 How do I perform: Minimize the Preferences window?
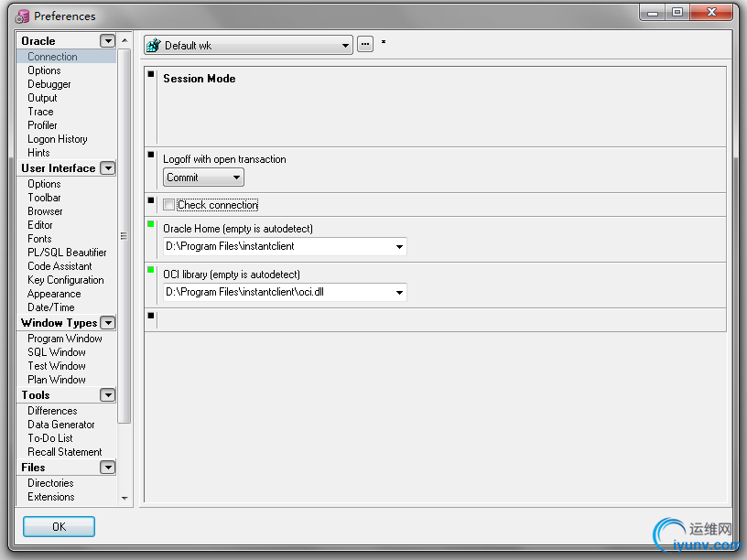(x=653, y=13)
